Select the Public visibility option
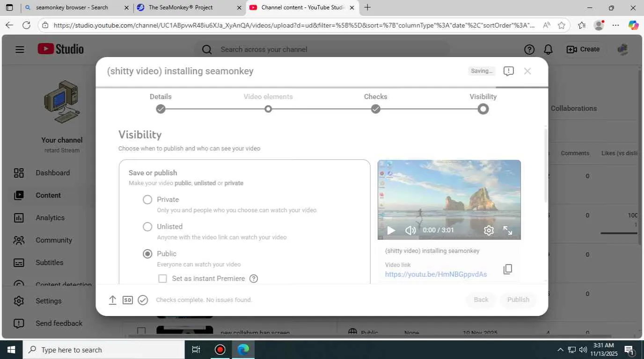Viewport: 644px width, 359px height. coord(147,254)
